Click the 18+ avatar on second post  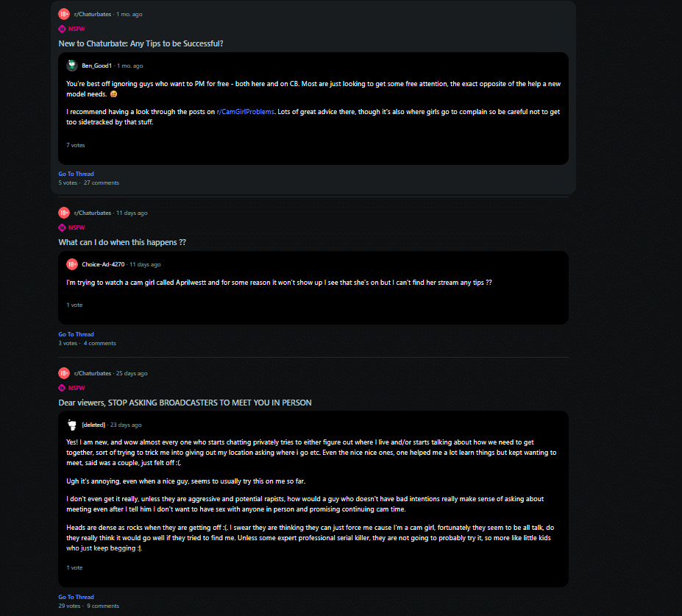pos(64,213)
